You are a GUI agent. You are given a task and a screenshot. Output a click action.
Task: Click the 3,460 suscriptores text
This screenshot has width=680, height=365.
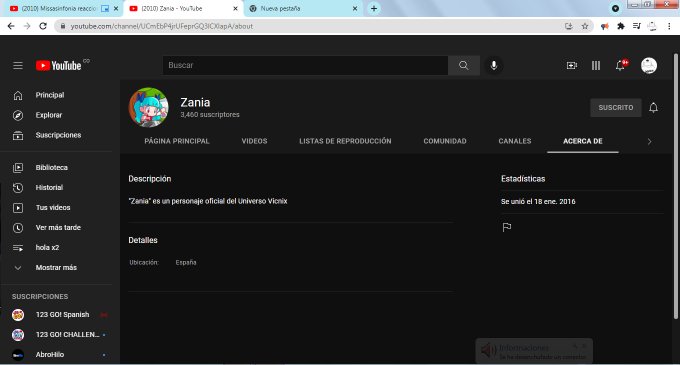point(210,115)
